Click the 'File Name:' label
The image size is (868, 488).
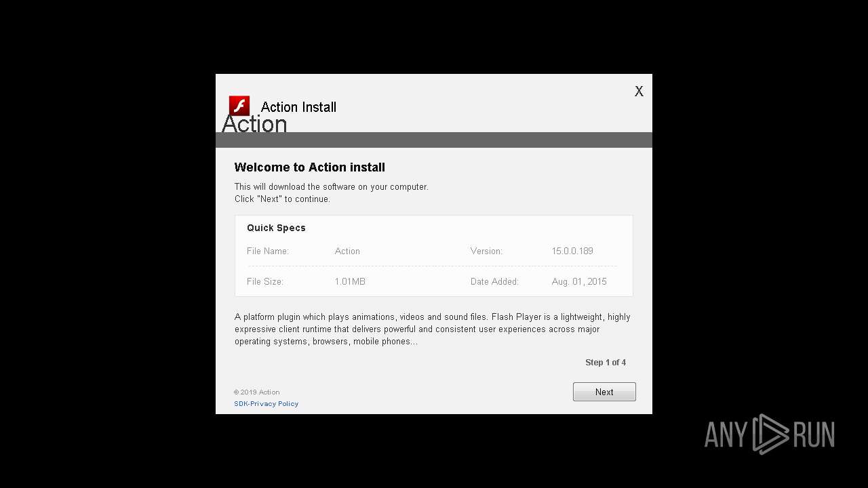click(x=268, y=251)
